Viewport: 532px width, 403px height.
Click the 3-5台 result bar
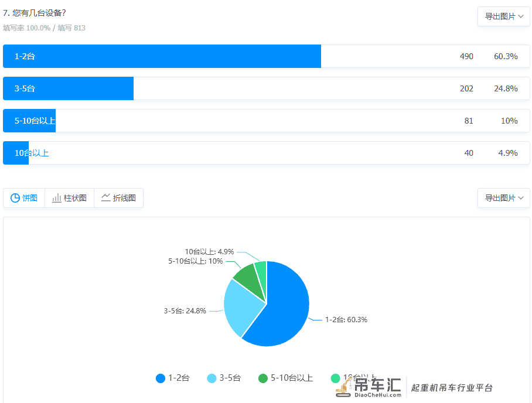coord(267,88)
